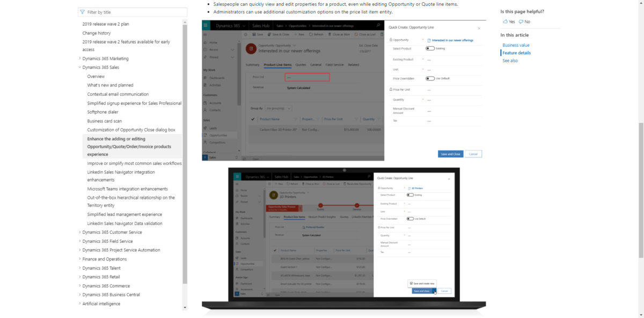Click the filter funnel icon
This screenshot has height=318, width=644.
tap(82, 12)
